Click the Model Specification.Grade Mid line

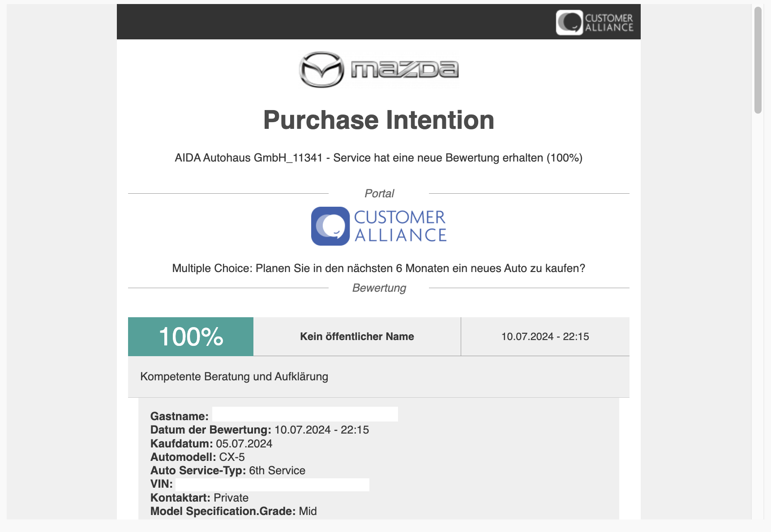234,511
